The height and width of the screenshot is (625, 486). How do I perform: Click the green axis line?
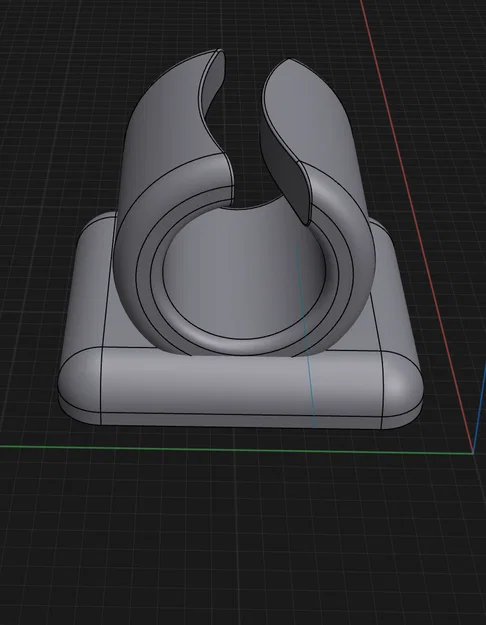[235, 450]
